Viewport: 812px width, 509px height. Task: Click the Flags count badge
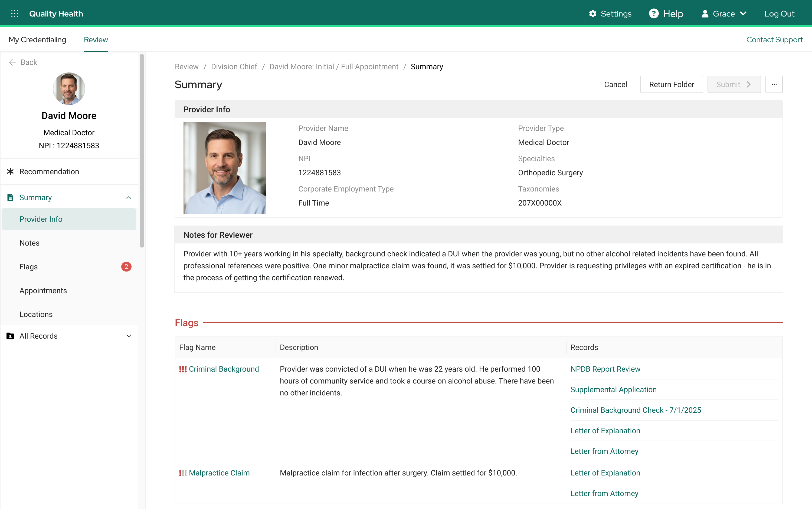pyautogui.click(x=126, y=267)
